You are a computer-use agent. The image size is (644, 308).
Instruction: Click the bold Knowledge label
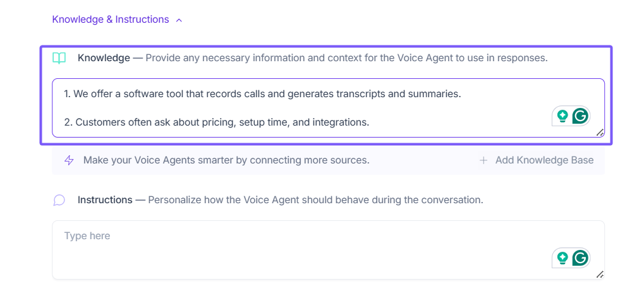(104, 58)
